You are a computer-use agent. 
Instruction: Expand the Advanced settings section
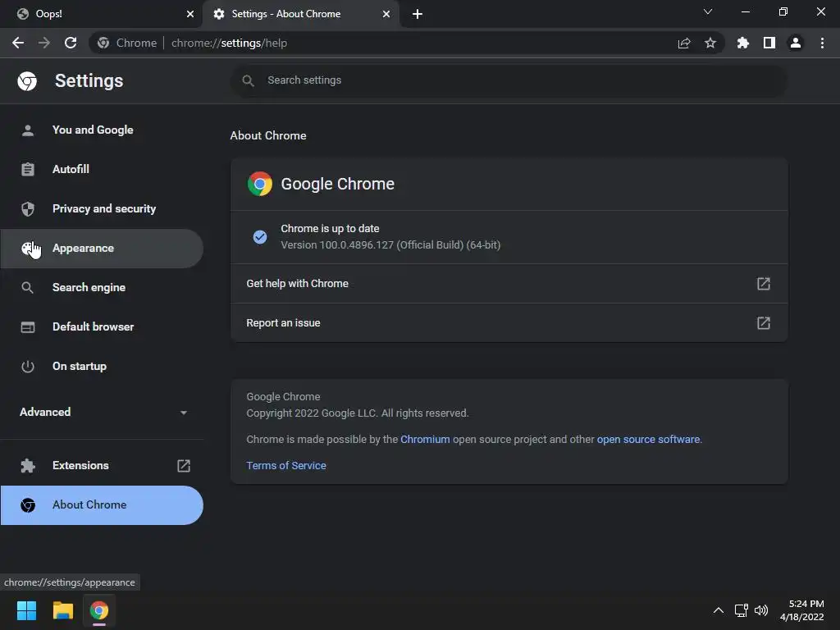pos(102,412)
